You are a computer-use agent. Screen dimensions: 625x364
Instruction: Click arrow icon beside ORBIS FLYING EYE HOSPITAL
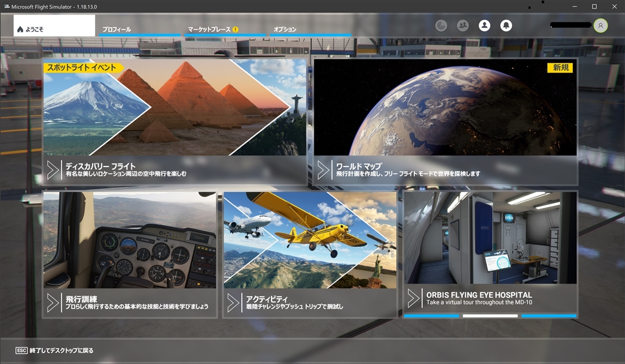(x=413, y=298)
